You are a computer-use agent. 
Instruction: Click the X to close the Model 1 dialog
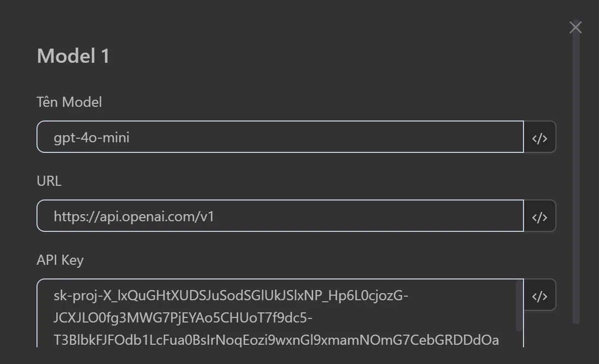point(575,27)
